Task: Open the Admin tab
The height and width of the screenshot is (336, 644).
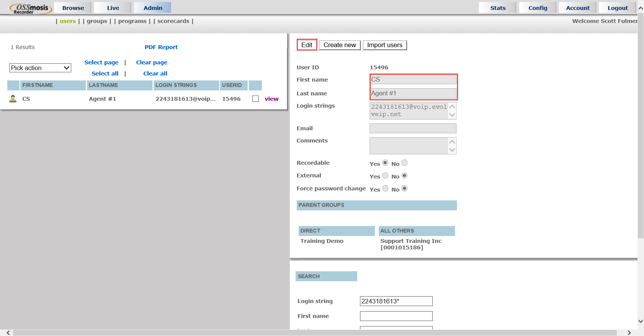Action: point(153,8)
